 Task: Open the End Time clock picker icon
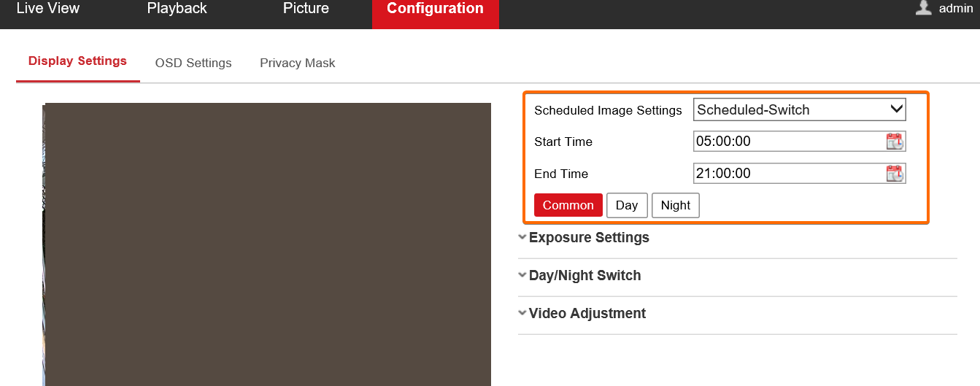tap(895, 174)
